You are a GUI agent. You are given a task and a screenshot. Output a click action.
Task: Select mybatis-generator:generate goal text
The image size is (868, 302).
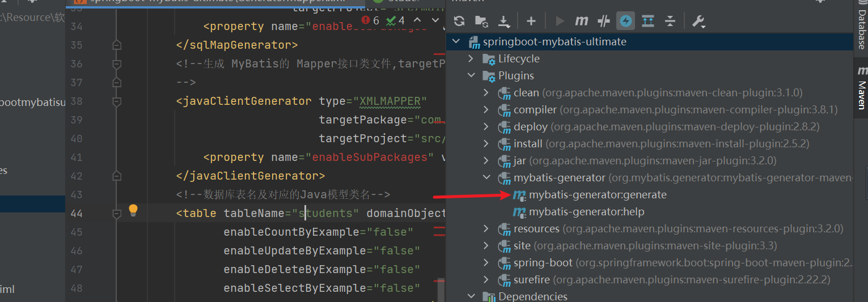[x=598, y=195]
